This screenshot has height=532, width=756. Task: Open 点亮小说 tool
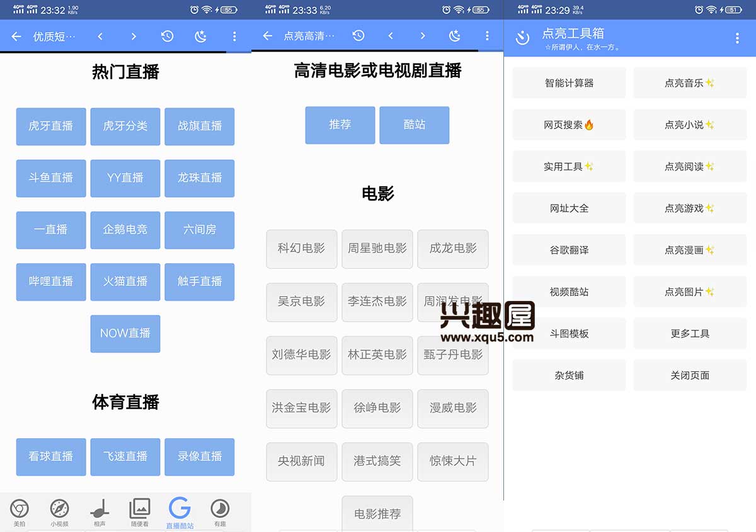(x=690, y=125)
